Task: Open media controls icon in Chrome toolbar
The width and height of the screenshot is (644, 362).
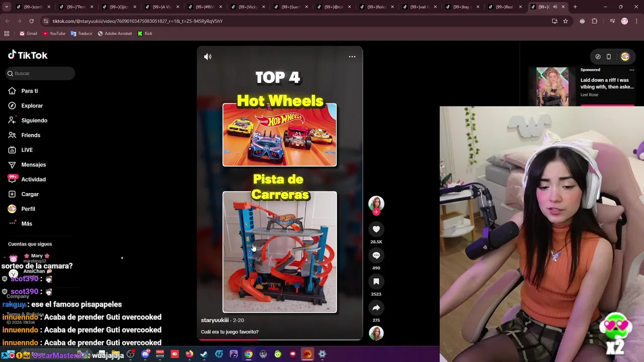Action: (612, 21)
